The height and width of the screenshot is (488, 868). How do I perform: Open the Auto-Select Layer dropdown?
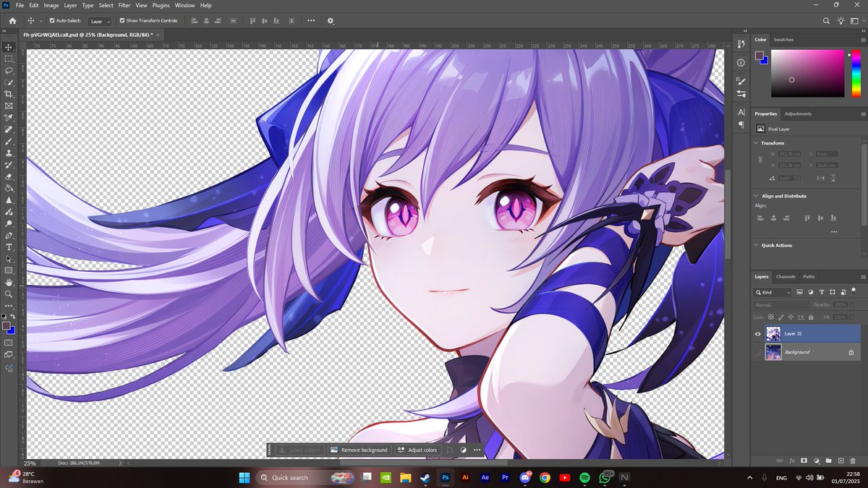click(100, 22)
